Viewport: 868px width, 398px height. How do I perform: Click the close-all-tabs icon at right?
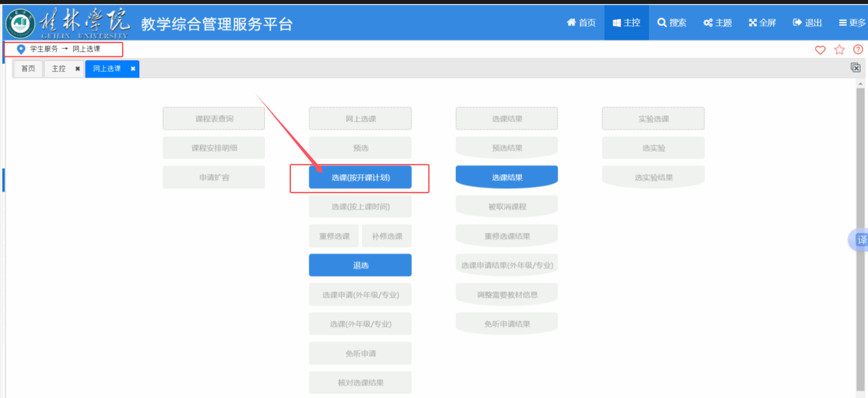855,67
